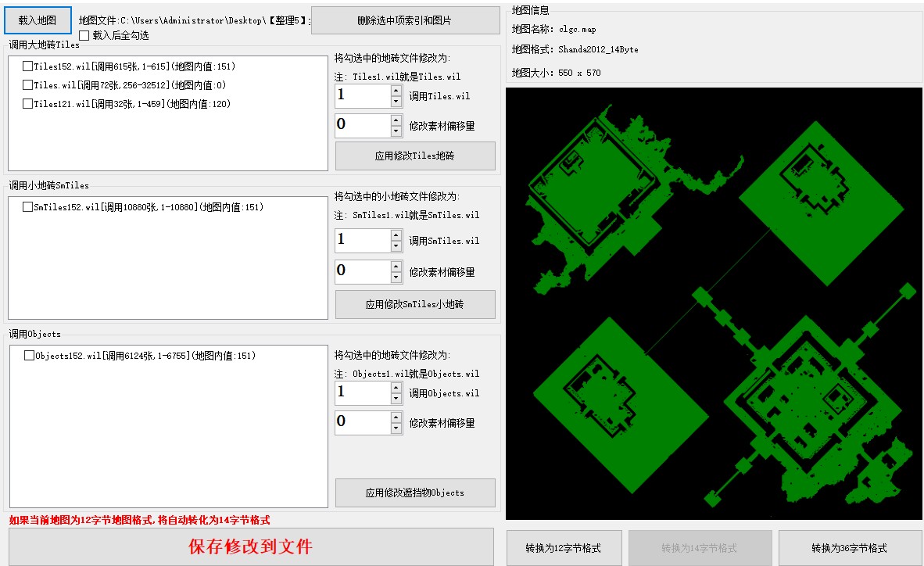924x566 pixels.
Task: Decrease the SmTiles 修改素材偏移量 spinner value
Action: [x=396, y=278]
